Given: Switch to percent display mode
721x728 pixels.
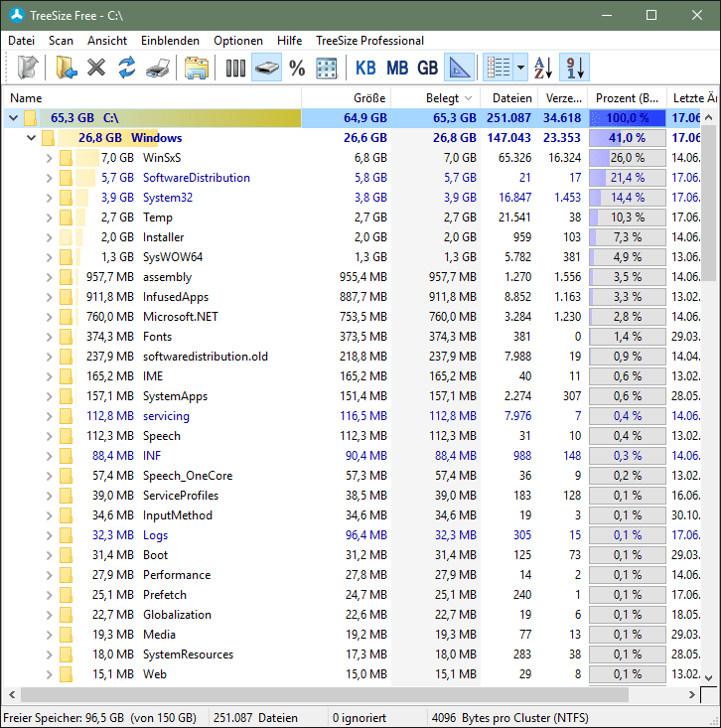Looking at the screenshot, I should (x=297, y=68).
